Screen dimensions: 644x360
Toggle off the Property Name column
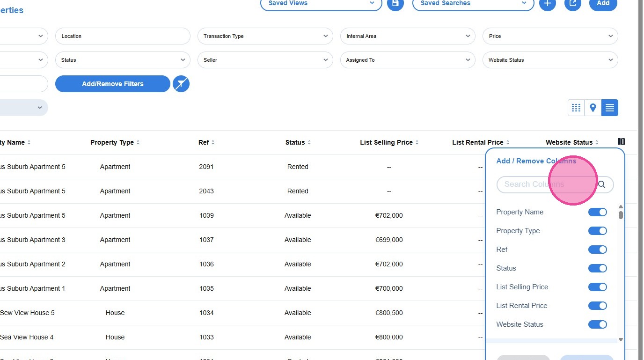point(598,212)
